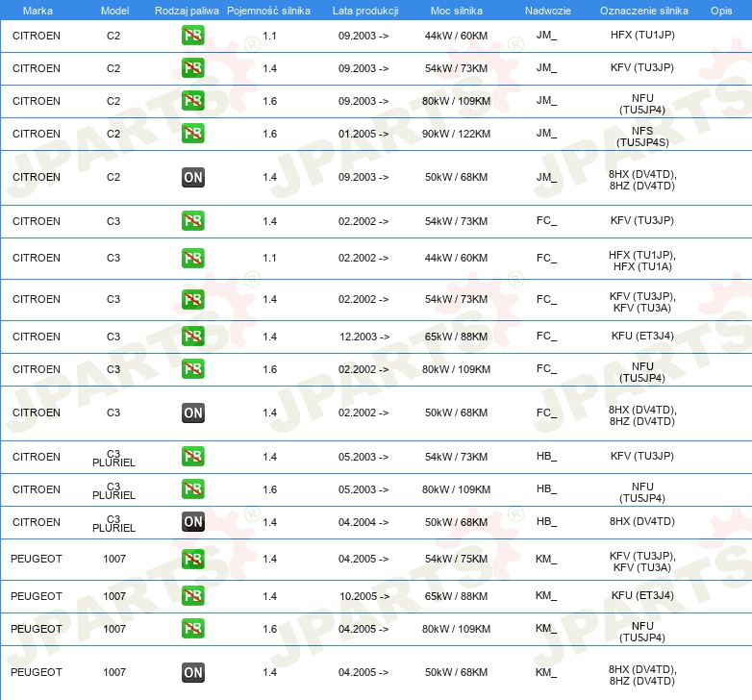752x700 pixels.
Task: Click FC_ body code in C3 diesel row
Action: click(x=546, y=412)
